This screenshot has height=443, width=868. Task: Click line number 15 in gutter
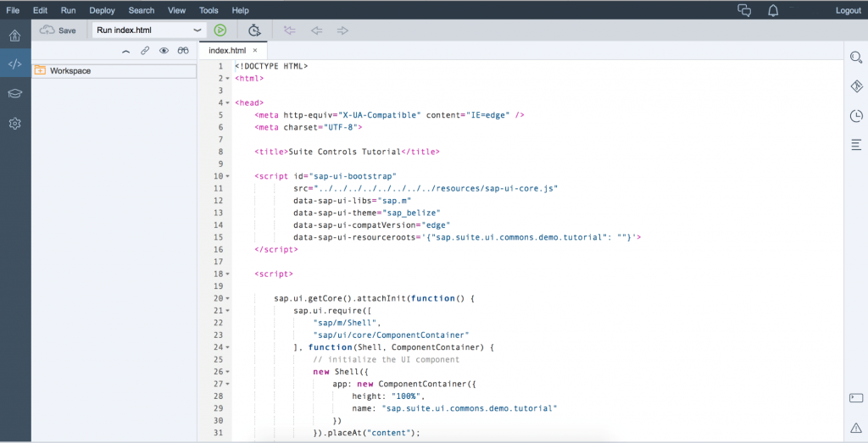[x=218, y=237]
